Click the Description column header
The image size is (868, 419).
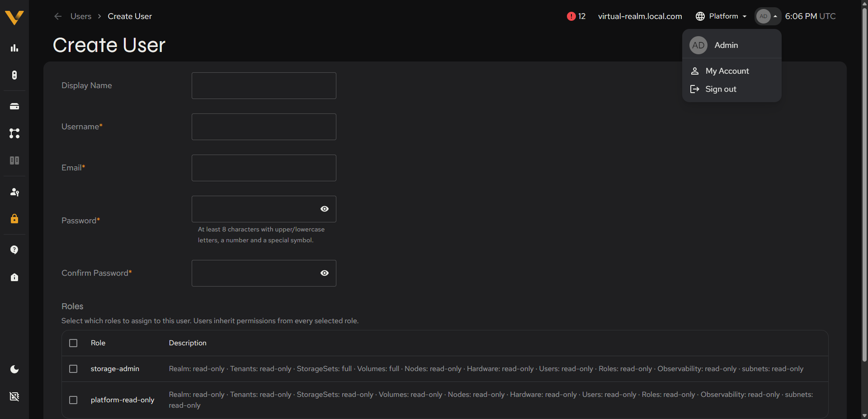tap(188, 343)
